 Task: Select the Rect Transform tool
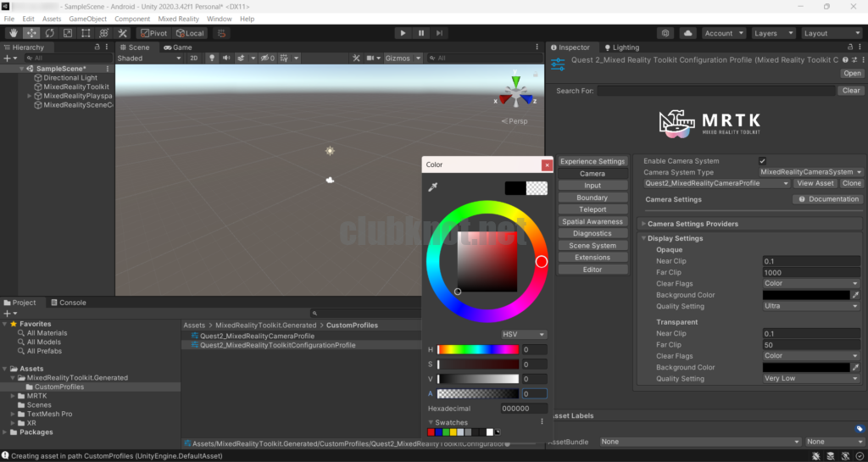[86, 33]
